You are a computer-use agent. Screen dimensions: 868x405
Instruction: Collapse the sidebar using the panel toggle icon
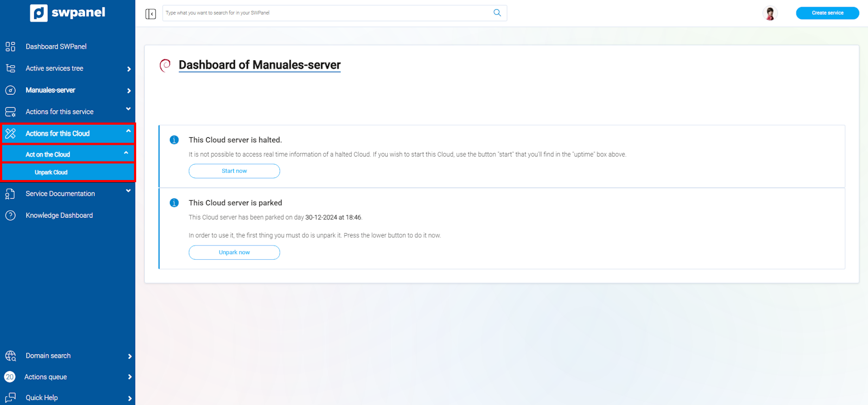pyautogui.click(x=151, y=14)
